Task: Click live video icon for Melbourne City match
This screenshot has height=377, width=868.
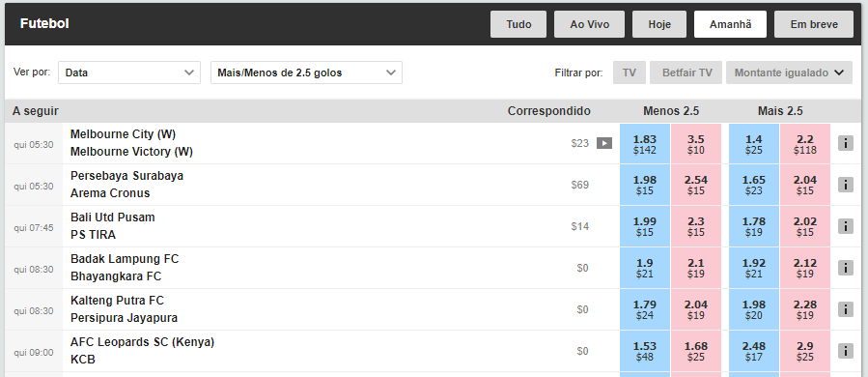Action: pos(604,144)
